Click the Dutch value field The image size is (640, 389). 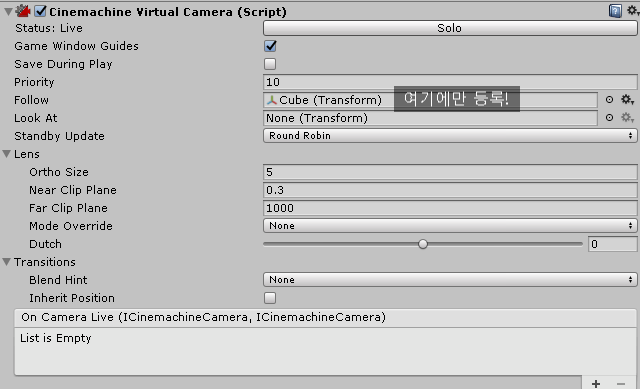[613, 244]
